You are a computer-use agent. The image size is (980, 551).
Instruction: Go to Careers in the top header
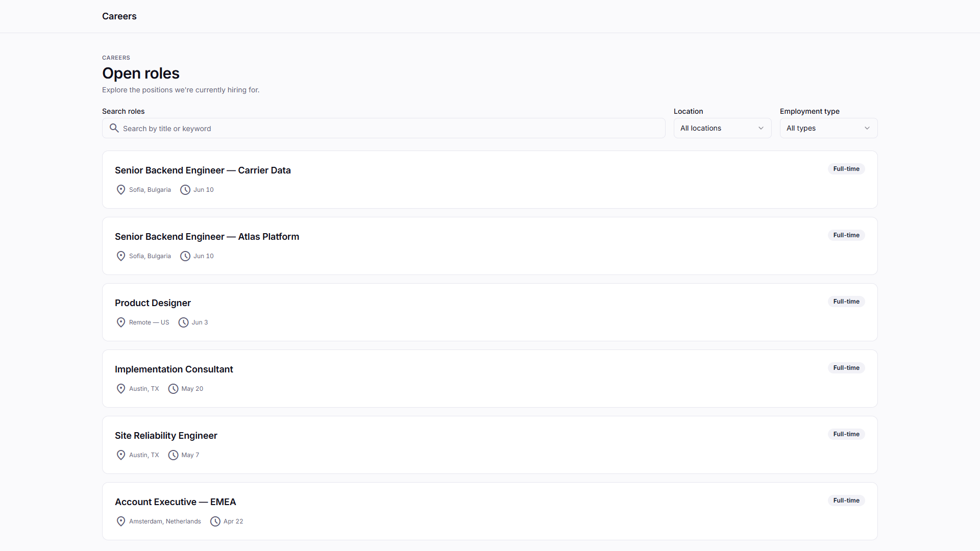[119, 16]
